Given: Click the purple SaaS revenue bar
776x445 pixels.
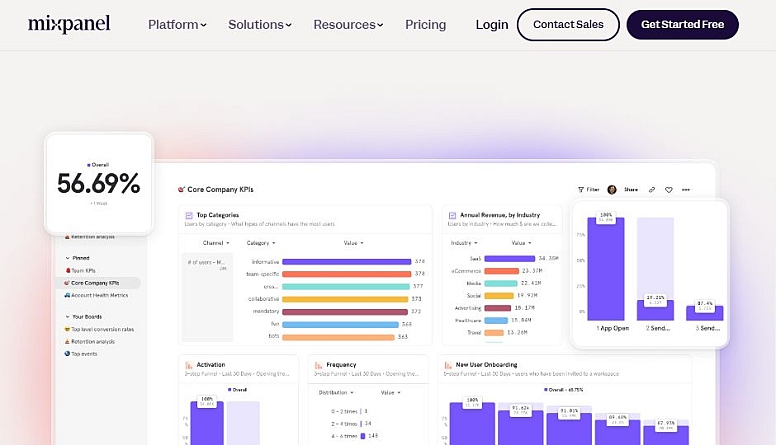Looking at the screenshot, I should tap(510, 258).
